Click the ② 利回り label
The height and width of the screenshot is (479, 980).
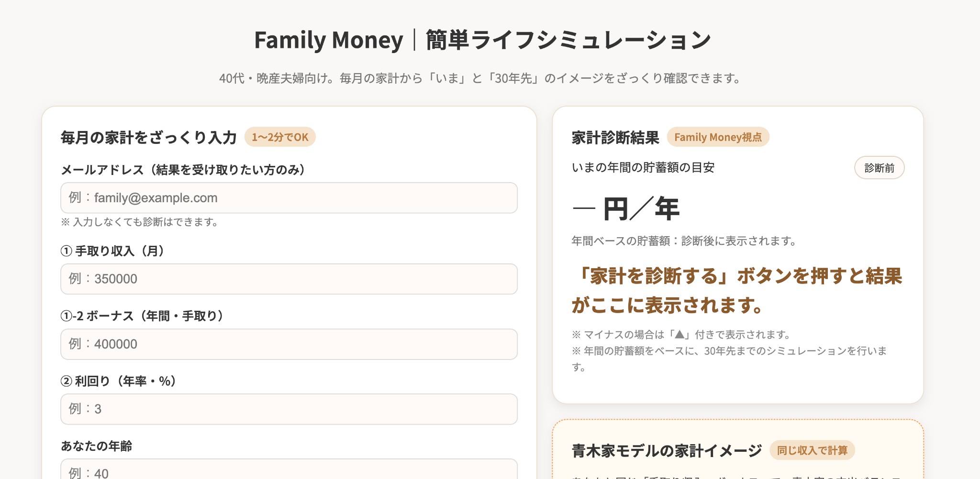point(118,381)
